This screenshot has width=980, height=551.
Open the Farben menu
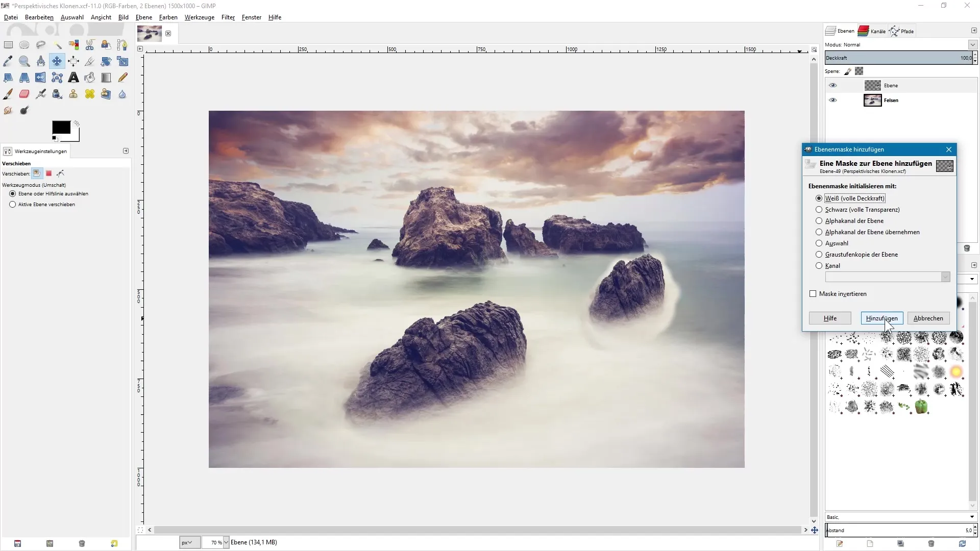point(168,17)
